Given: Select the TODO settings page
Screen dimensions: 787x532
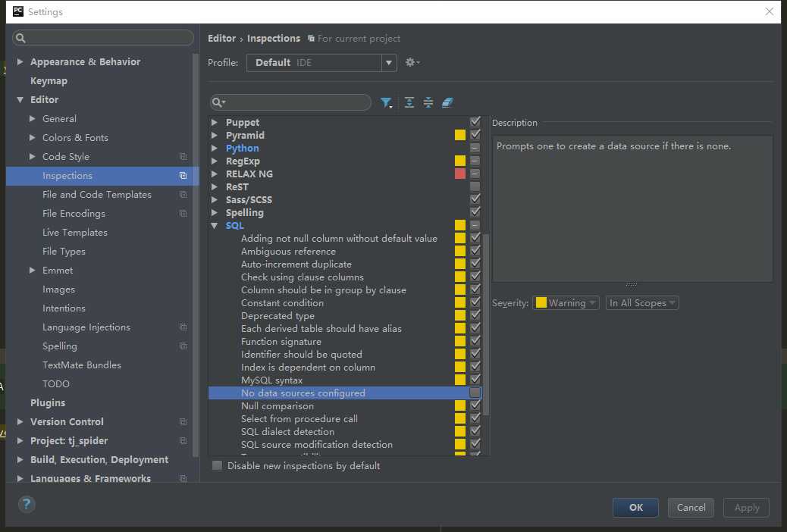Looking at the screenshot, I should point(55,384).
